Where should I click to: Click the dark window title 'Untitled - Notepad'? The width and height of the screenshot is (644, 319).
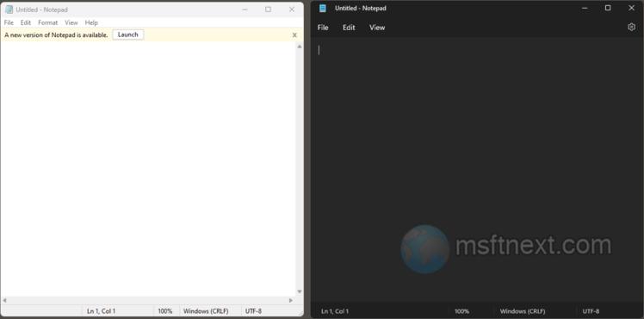[x=361, y=9]
